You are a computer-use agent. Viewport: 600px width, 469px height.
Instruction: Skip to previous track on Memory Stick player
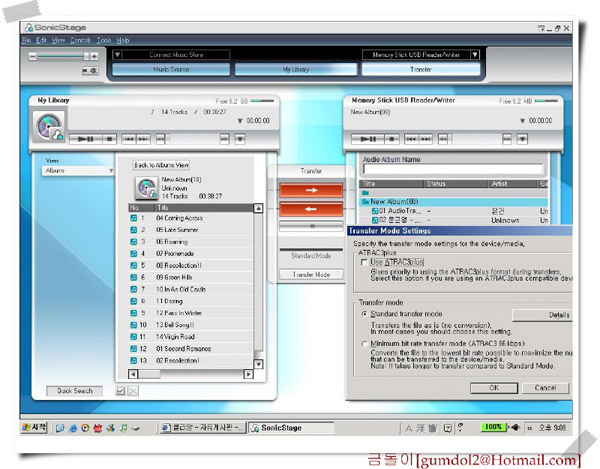pos(411,139)
